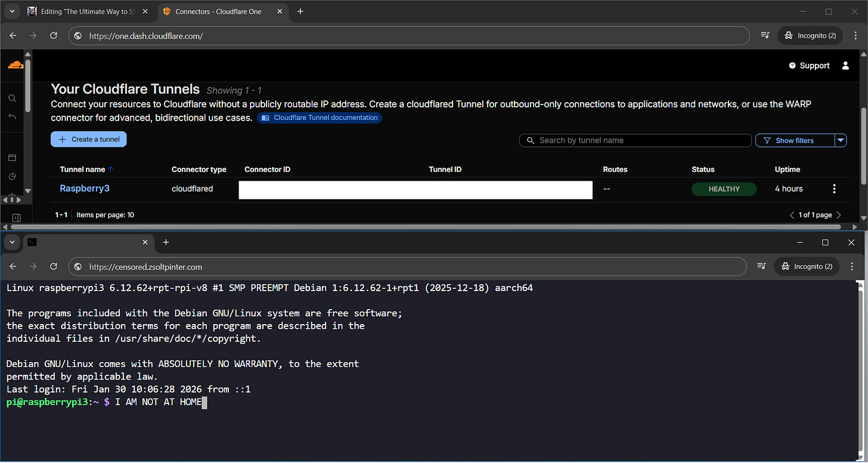Open a new tab in terminal window
Screen dimensions: 868x463
click(x=166, y=242)
